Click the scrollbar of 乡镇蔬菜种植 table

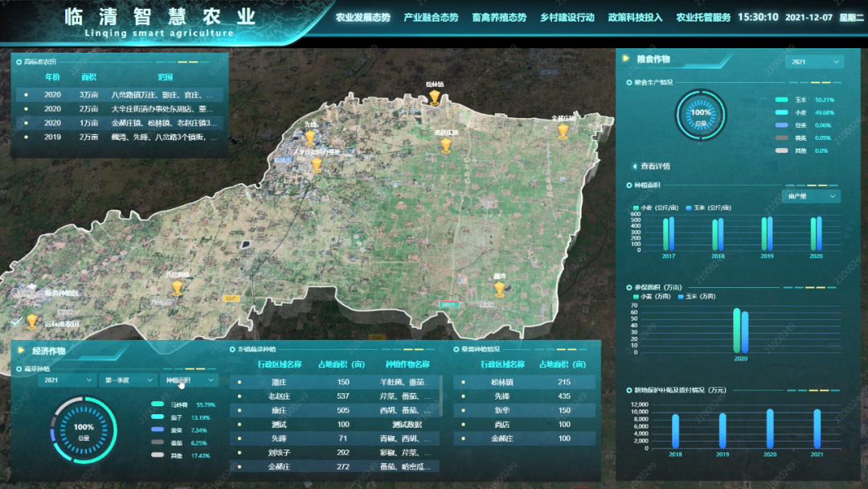coord(441,390)
